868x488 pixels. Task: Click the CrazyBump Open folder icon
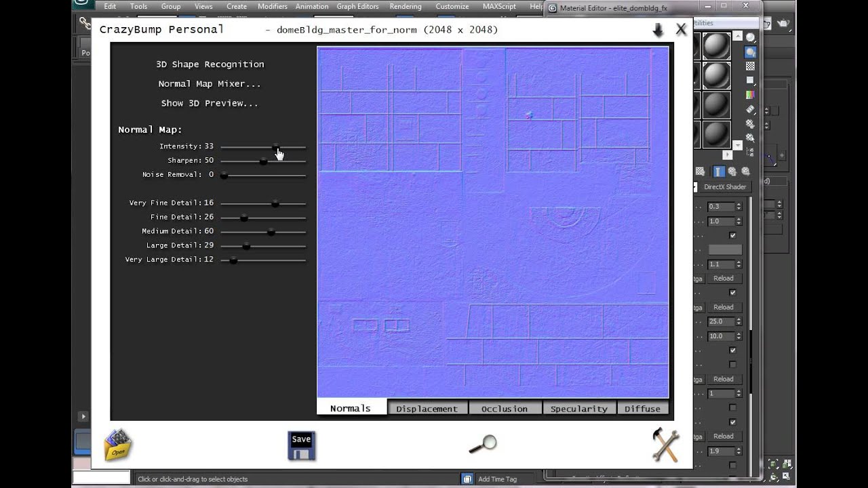pyautogui.click(x=118, y=445)
